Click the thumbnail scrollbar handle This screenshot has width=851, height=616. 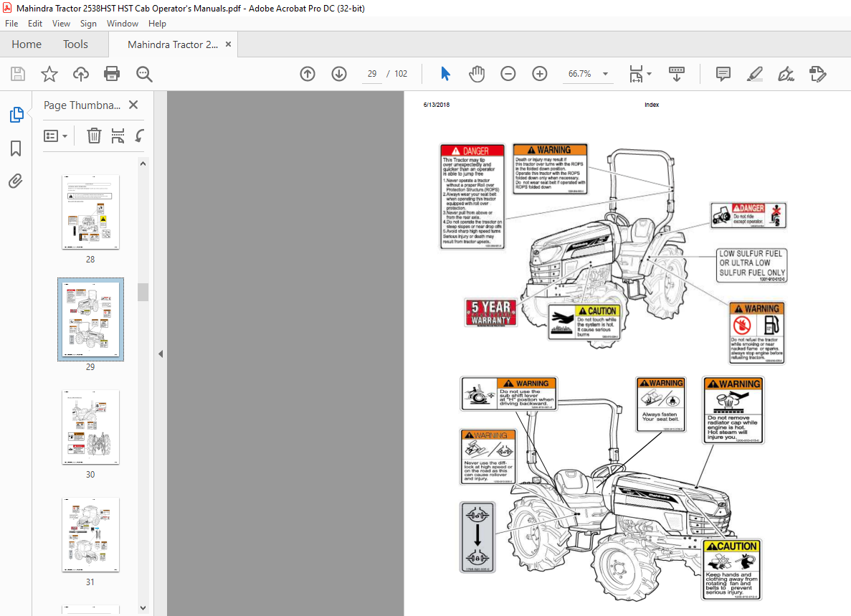click(143, 292)
